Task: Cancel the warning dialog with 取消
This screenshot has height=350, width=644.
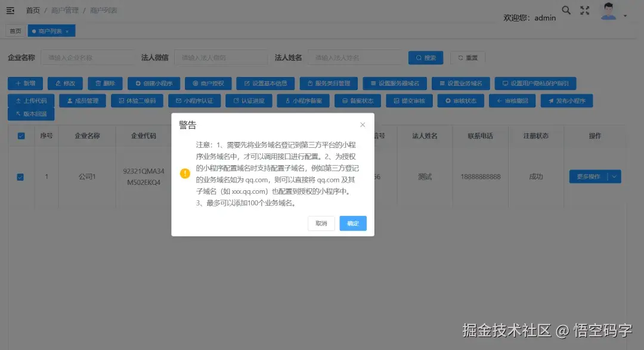Action: [x=321, y=223]
